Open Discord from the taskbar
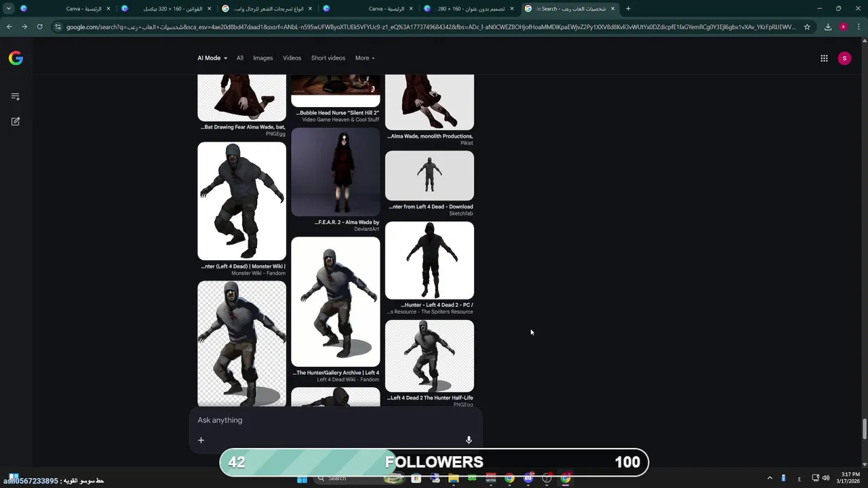 point(528,479)
